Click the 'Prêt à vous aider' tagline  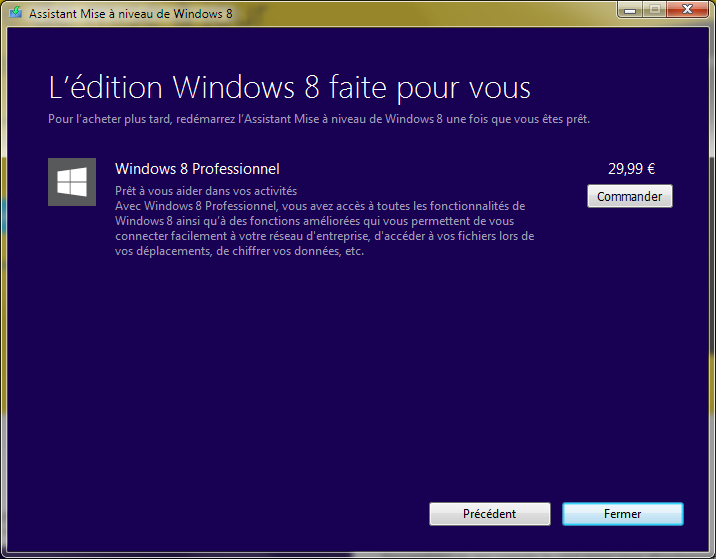tap(205, 191)
